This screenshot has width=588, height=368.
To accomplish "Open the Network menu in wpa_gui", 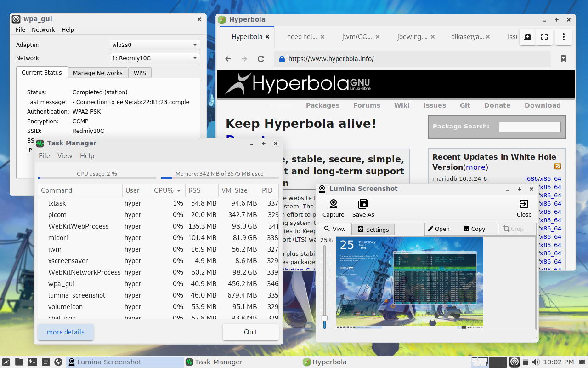I will pyautogui.click(x=43, y=29).
